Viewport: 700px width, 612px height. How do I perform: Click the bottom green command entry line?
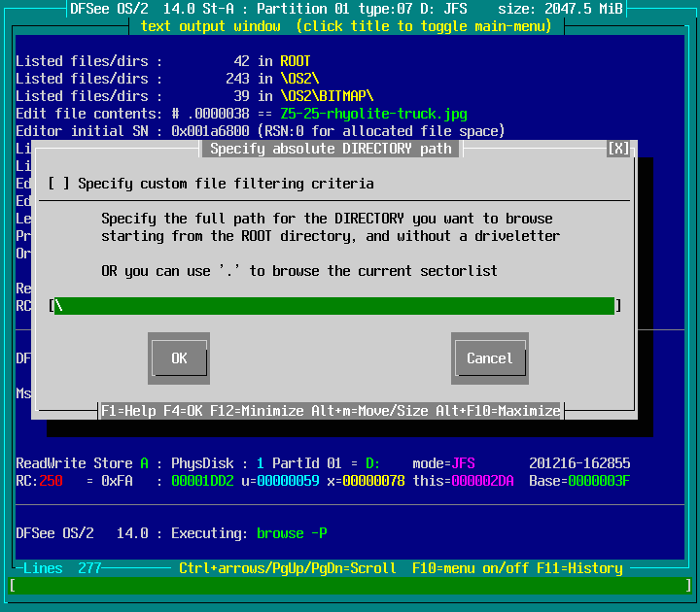350,586
